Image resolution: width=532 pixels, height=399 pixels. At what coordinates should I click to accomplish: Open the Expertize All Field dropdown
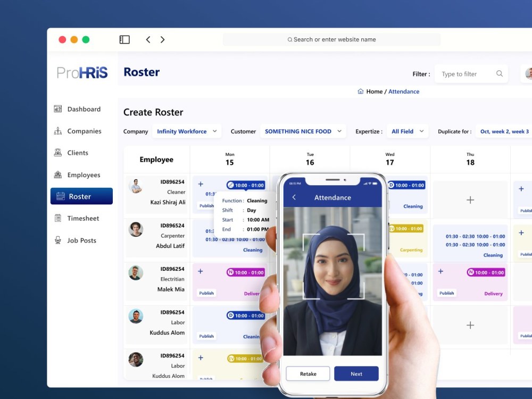point(408,131)
